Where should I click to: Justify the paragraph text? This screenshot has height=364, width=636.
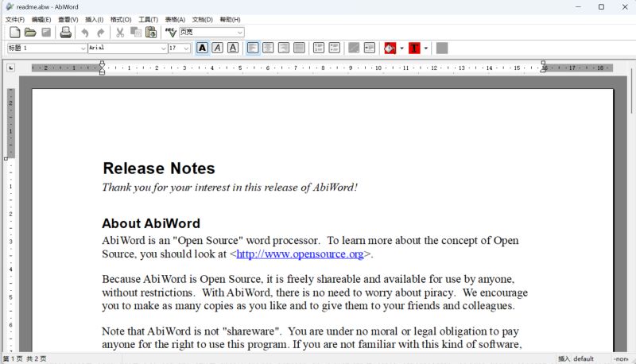point(299,48)
